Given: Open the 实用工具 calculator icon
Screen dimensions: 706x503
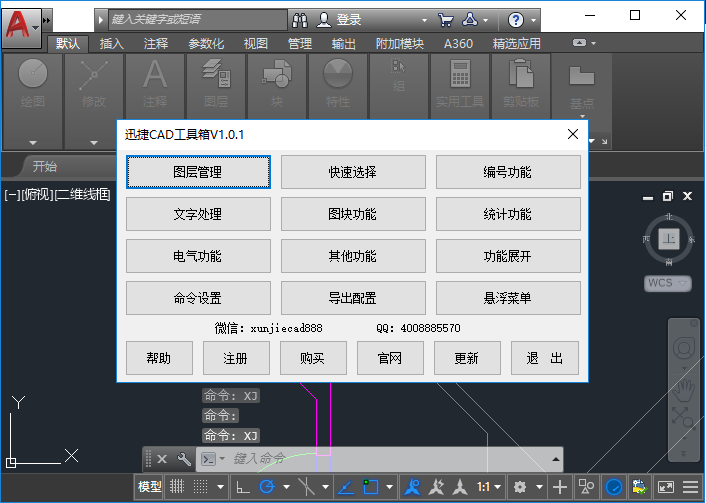Looking at the screenshot, I should coord(460,74).
